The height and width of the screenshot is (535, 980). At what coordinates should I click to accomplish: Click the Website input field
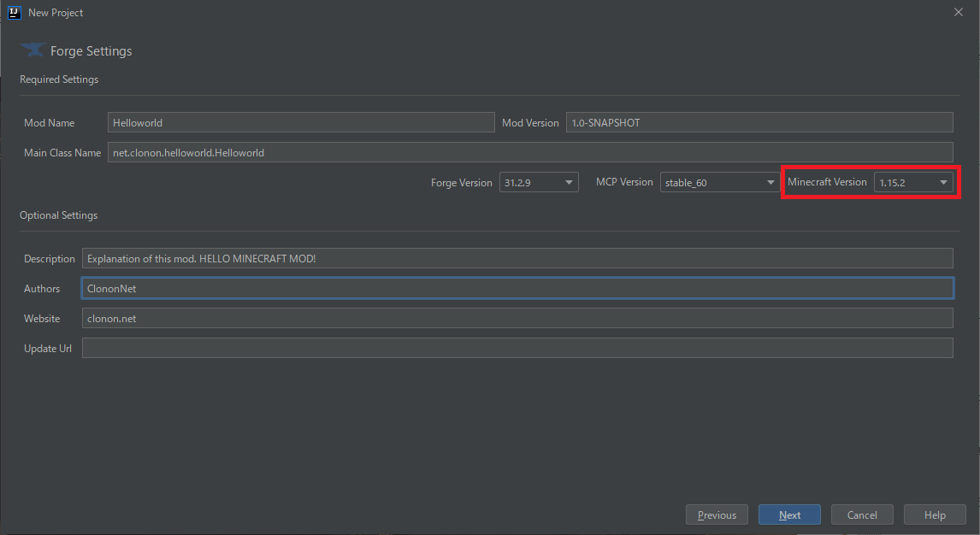pos(517,319)
